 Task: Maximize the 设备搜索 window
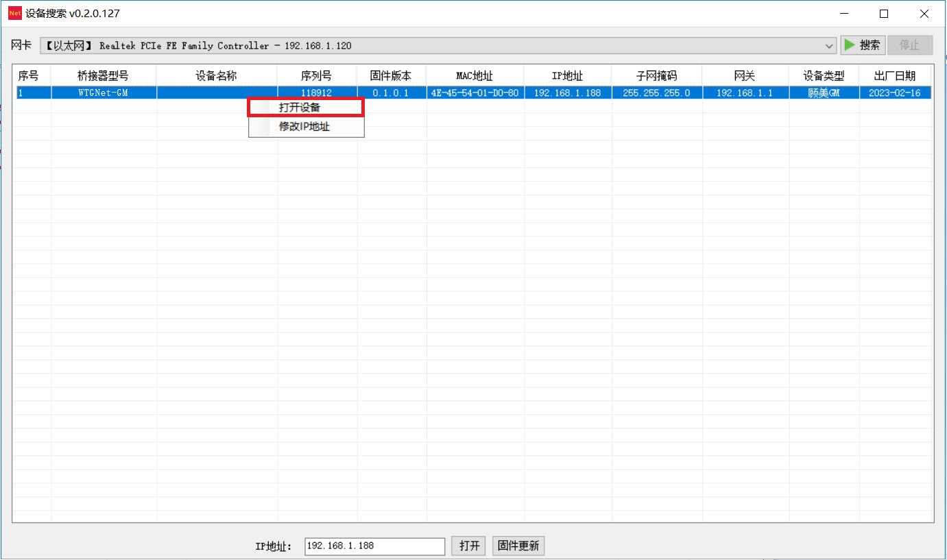(884, 14)
